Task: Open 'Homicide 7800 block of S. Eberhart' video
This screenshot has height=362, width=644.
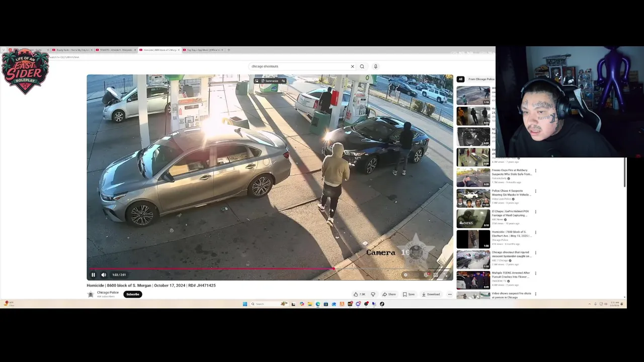Action: coord(511,234)
